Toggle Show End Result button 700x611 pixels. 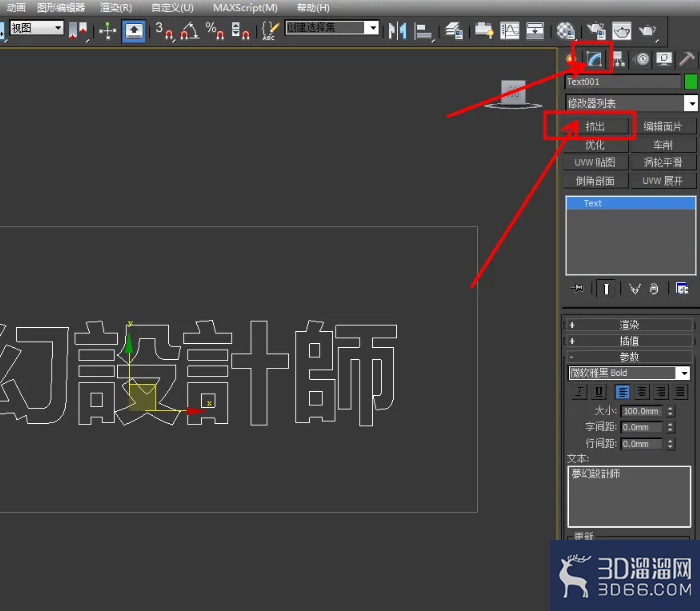click(606, 289)
